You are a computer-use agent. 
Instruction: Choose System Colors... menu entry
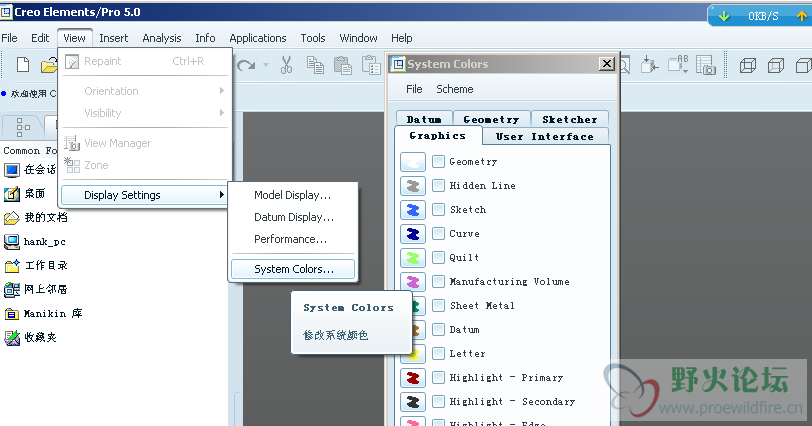point(293,269)
